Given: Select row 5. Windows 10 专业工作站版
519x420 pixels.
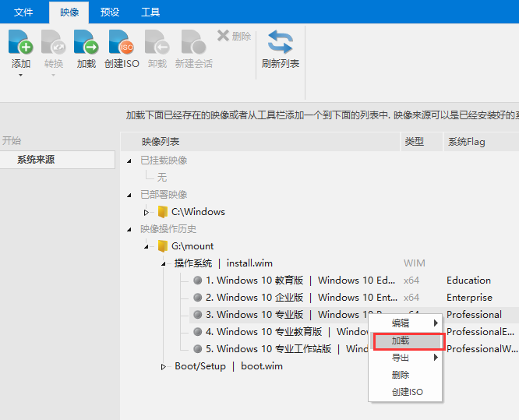Looking at the screenshot, I should [x=286, y=349].
